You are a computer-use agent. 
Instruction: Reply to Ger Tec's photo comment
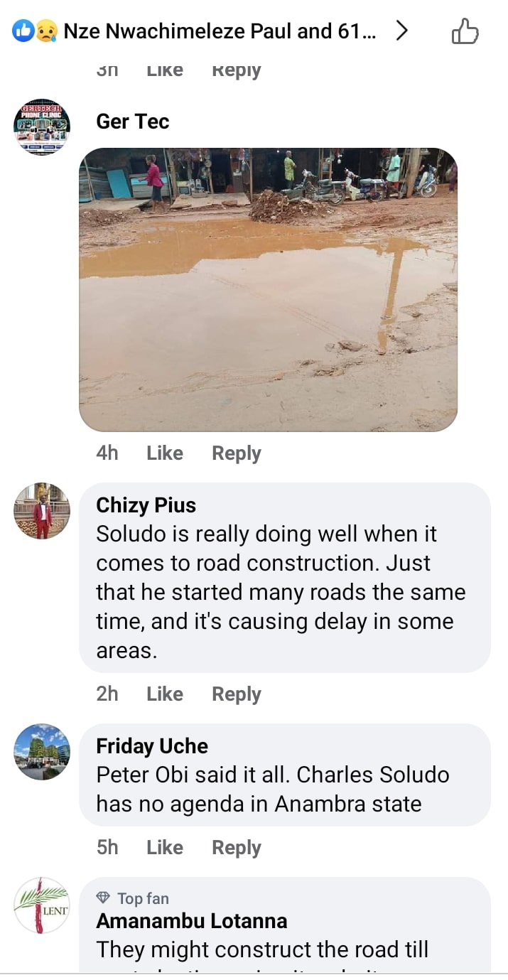[237, 453]
